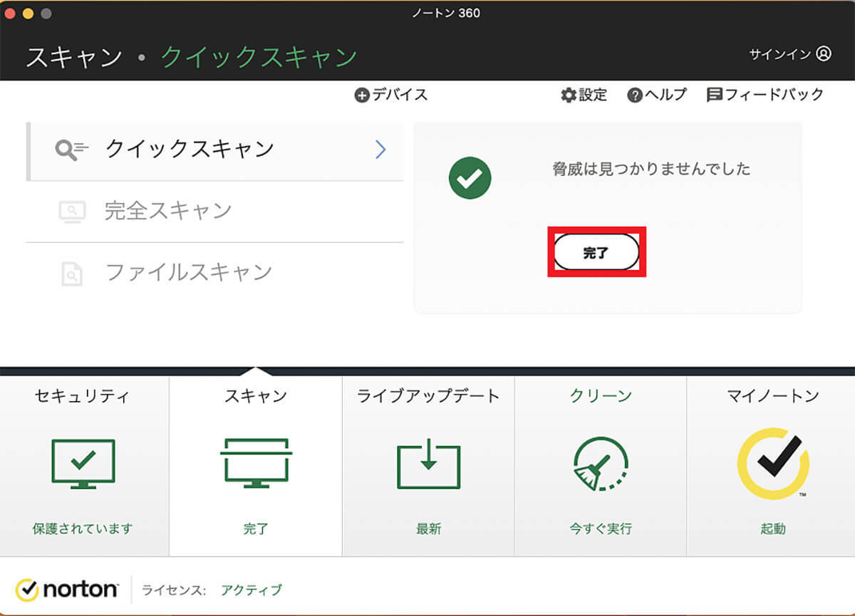Click the plus icon beside デバイス
Screen dimensions: 855x616
(362, 95)
